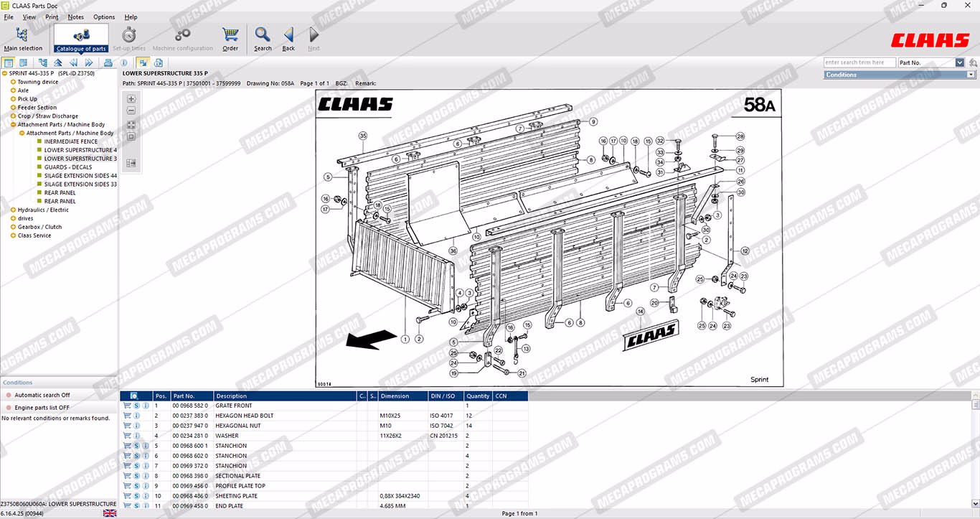The width and height of the screenshot is (980, 519).
Task: Select GUARDS - DECALS in the tree
Action: tap(68, 167)
